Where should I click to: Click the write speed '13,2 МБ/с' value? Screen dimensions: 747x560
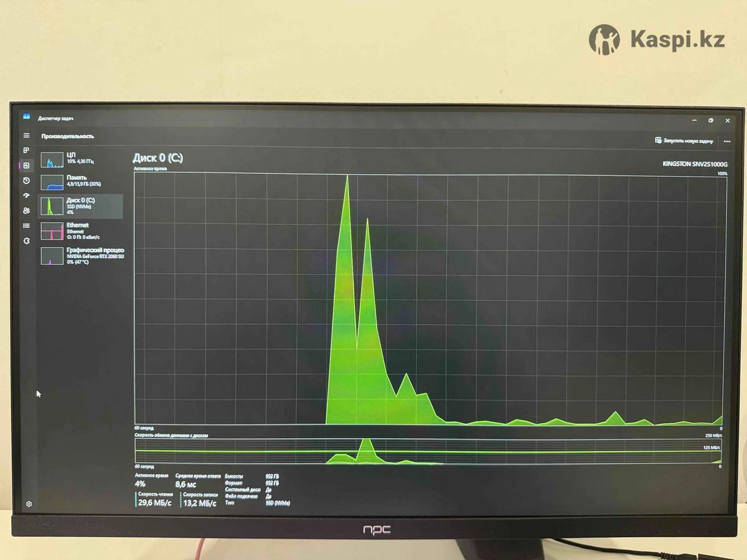200,503
